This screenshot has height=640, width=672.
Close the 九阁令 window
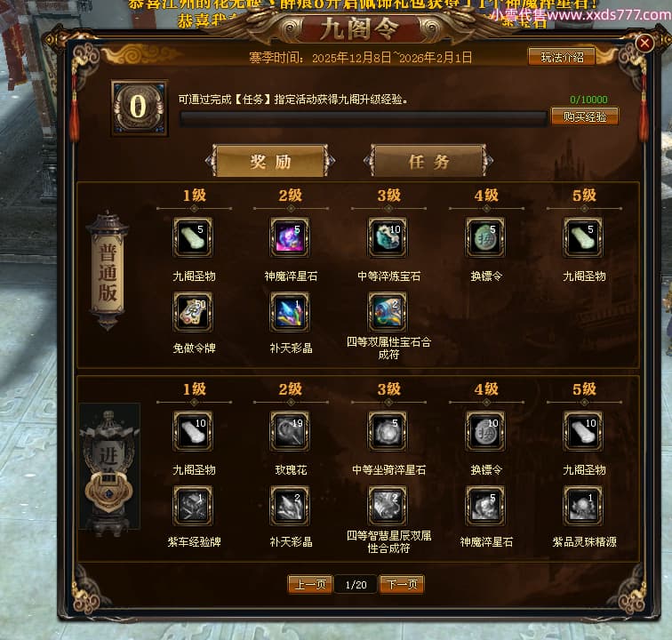pos(644,44)
